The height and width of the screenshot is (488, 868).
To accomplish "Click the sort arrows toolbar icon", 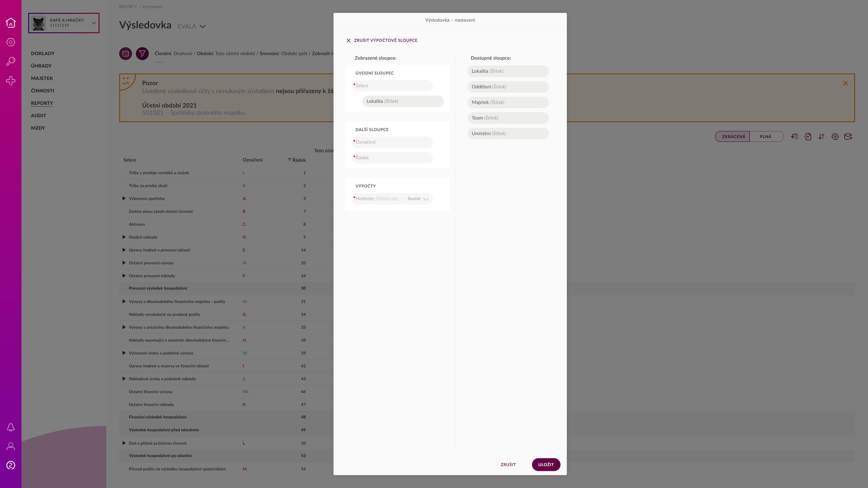I will pyautogui.click(x=821, y=137).
